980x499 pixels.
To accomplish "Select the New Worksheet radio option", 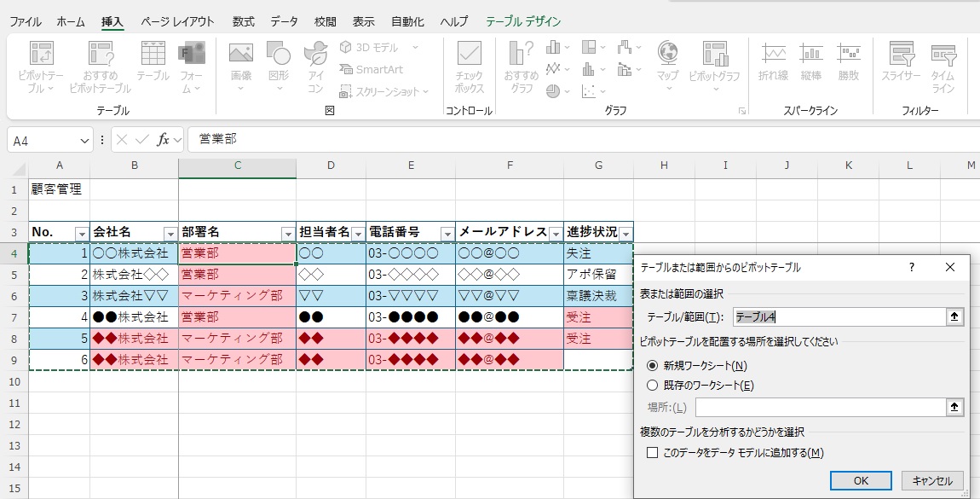I will [653, 365].
